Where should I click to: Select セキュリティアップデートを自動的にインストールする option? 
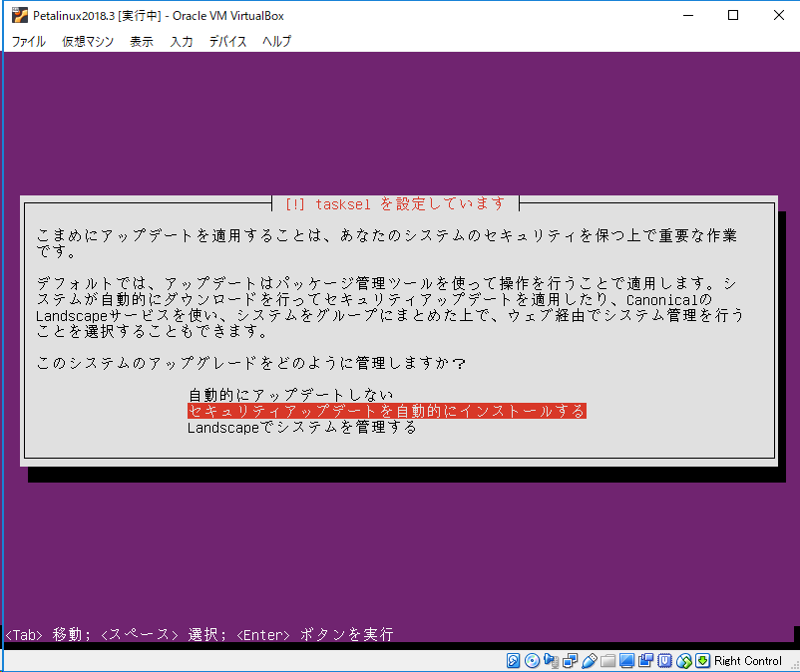click(x=387, y=410)
